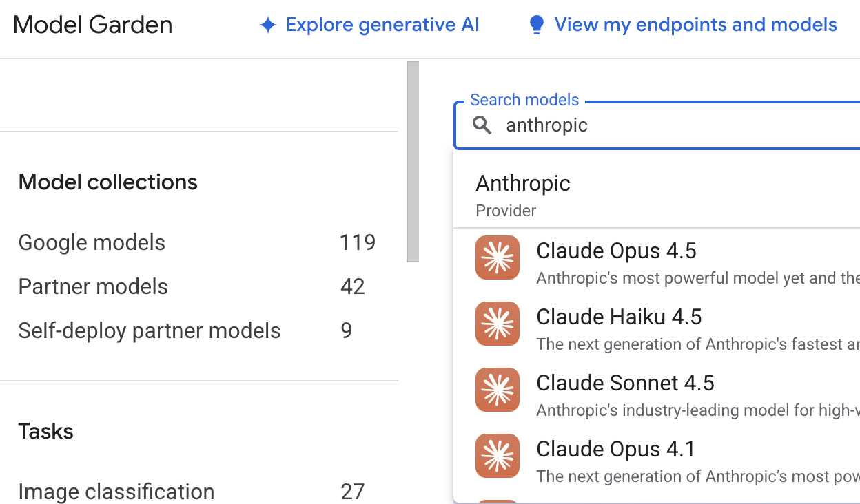The width and height of the screenshot is (860, 504).
Task: Click the sparkle icon beside Explore generative AI
Action: (267, 25)
